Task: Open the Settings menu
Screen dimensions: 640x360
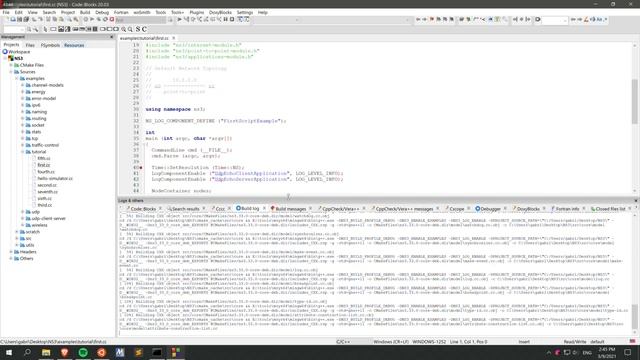Action: [244, 12]
